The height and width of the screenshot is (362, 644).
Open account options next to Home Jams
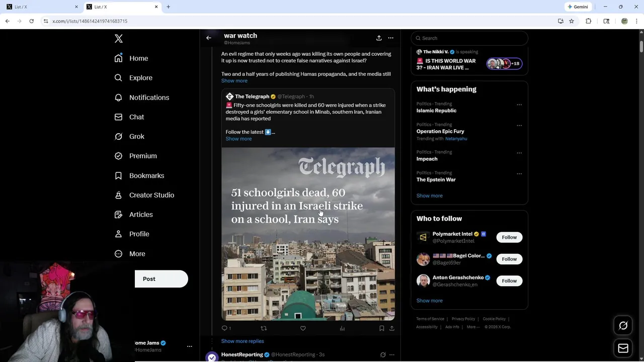(x=190, y=346)
